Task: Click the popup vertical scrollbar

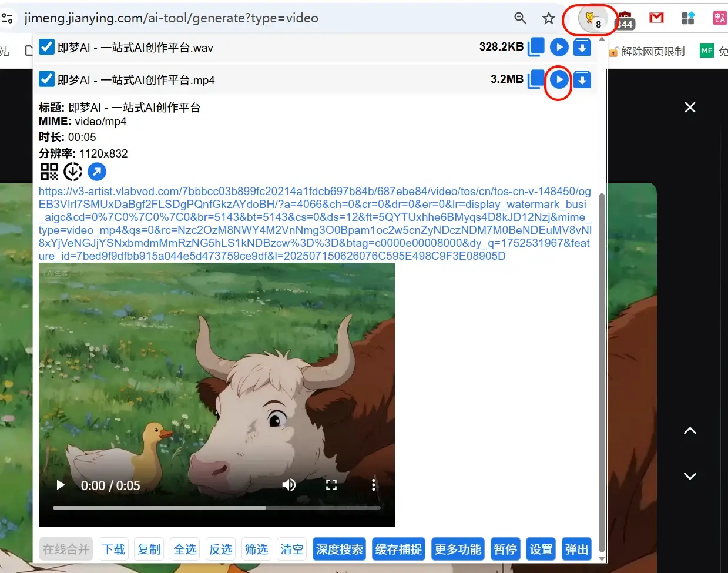Action: (x=602, y=373)
